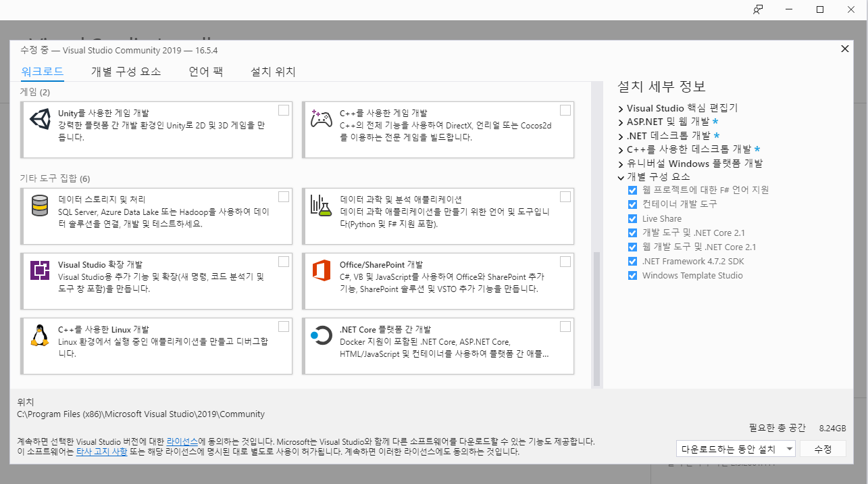Screen dimensions: 868x484
Task: Open the 라이선스 link
Action: pyautogui.click(x=182, y=441)
